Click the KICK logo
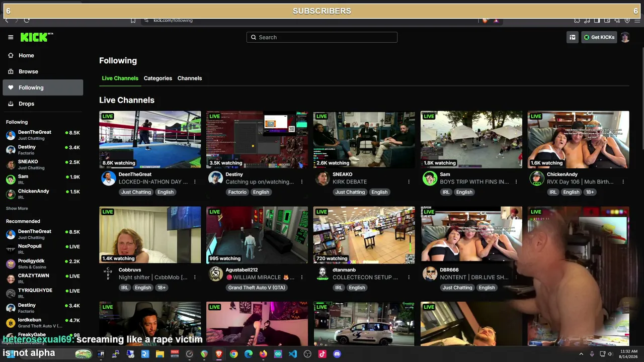Image resolution: width=644 pixels, height=362 pixels. [37, 37]
